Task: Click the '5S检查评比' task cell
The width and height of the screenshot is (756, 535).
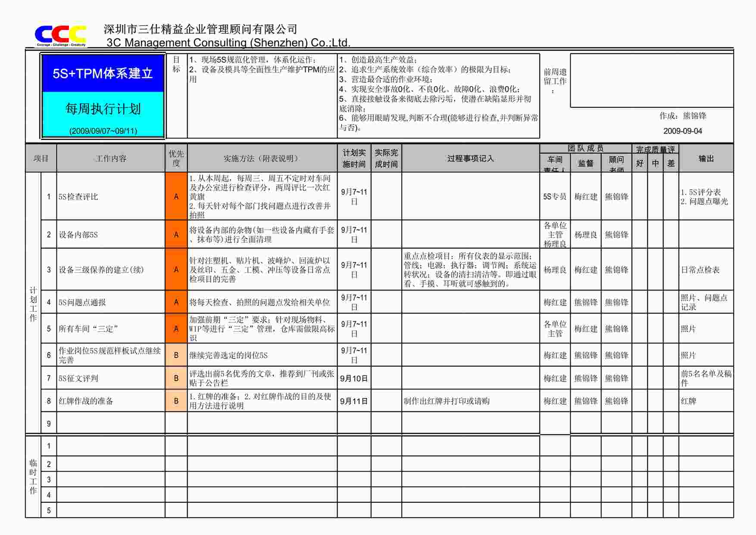Action: (x=111, y=196)
